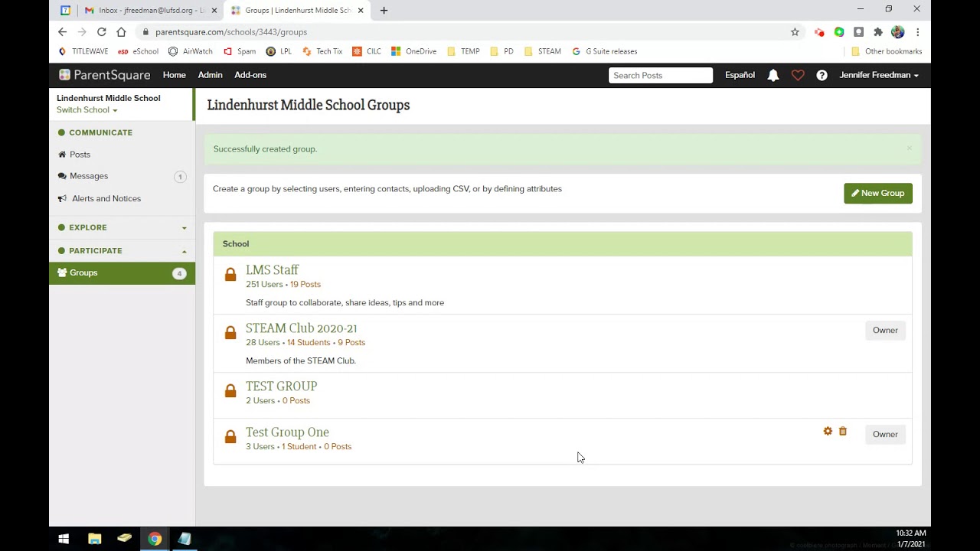Dismiss the Successfully created group alert
The width and height of the screenshot is (980, 551).
910,148
